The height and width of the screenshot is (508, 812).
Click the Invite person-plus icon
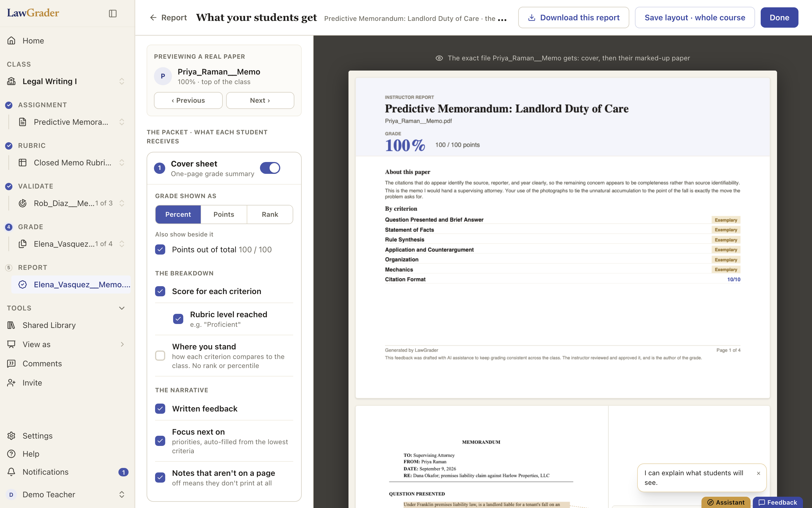coord(11,383)
